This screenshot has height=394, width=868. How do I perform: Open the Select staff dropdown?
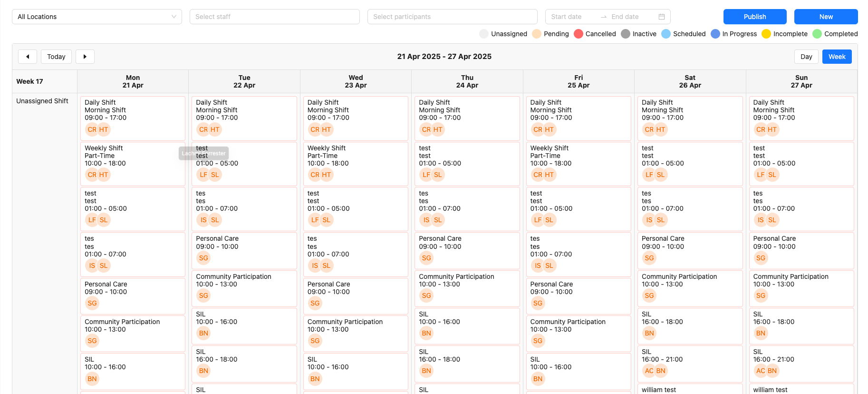tap(274, 17)
